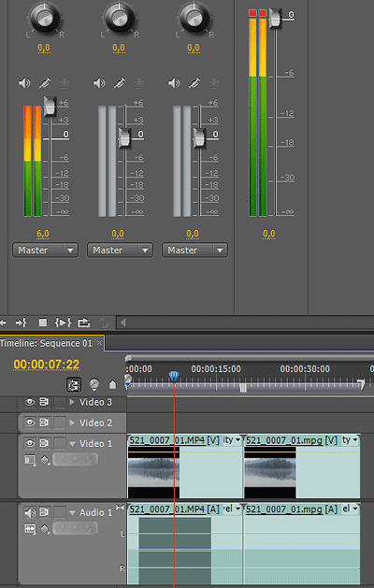Open Set Display Style for Video 1
This screenshot has height=588, width=374.
30,459
